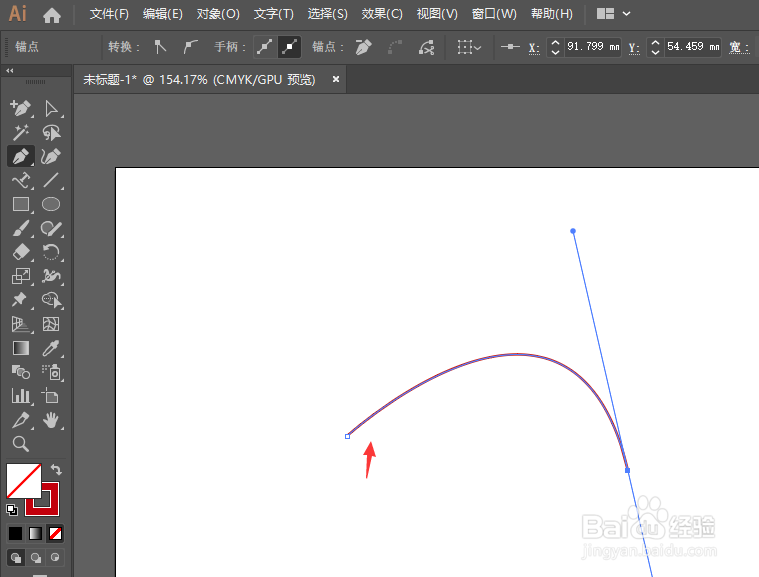Select the Curvature tool
Viewport: 759px width, 577px height.
pyautogui.click(x=51, y=156)
